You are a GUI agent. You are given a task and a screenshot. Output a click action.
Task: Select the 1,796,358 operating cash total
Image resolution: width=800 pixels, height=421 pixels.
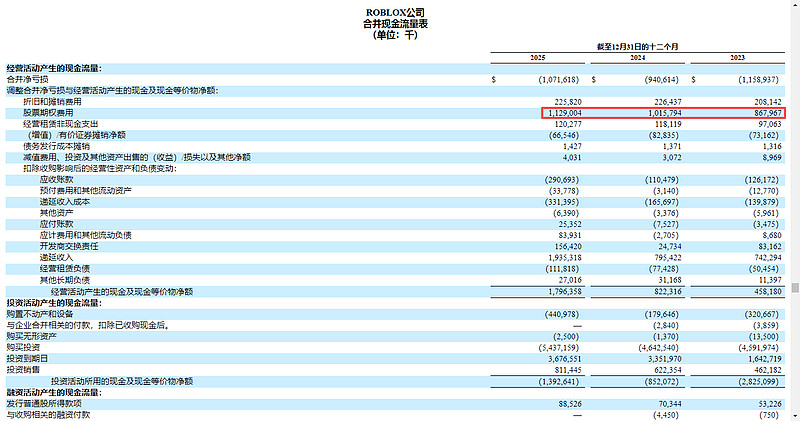(x=565, y=292)
